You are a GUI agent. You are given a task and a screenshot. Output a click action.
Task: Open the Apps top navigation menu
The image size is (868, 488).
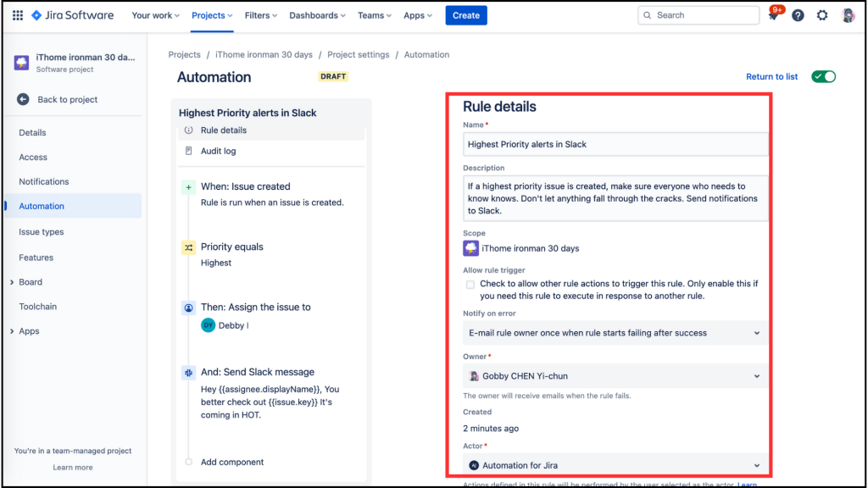417,15
